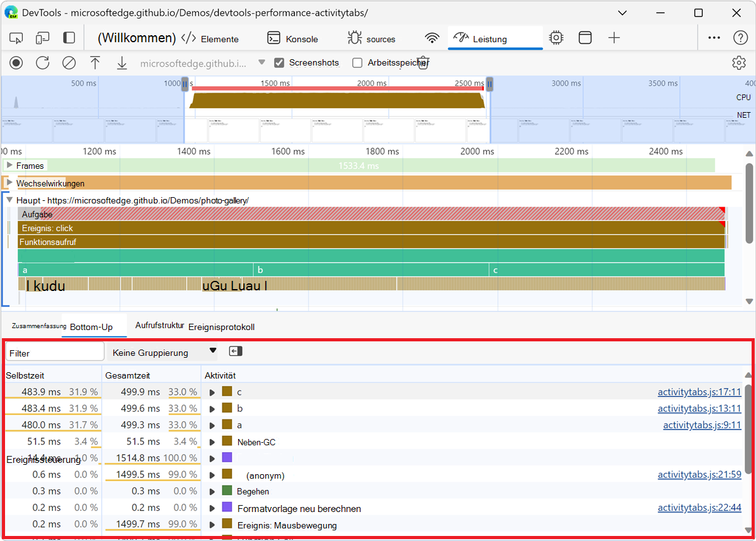The height and width of the screenshot is (541, 756).
Task: Select the inspect element tool icon
Action: pyautogui.click(x=16, y=38)
